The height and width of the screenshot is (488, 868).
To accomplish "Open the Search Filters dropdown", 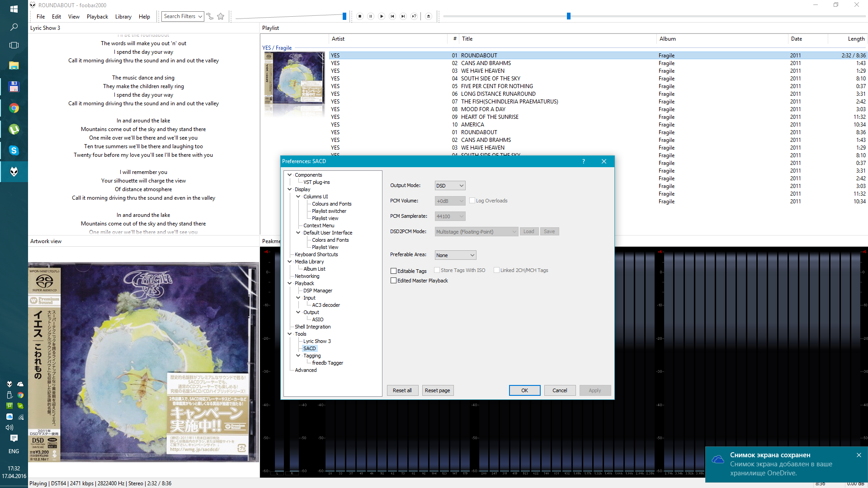I will point(183,16).
